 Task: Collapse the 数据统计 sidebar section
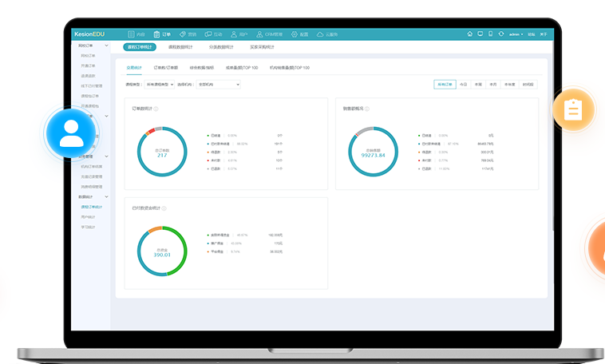click(x=107, y=196)
